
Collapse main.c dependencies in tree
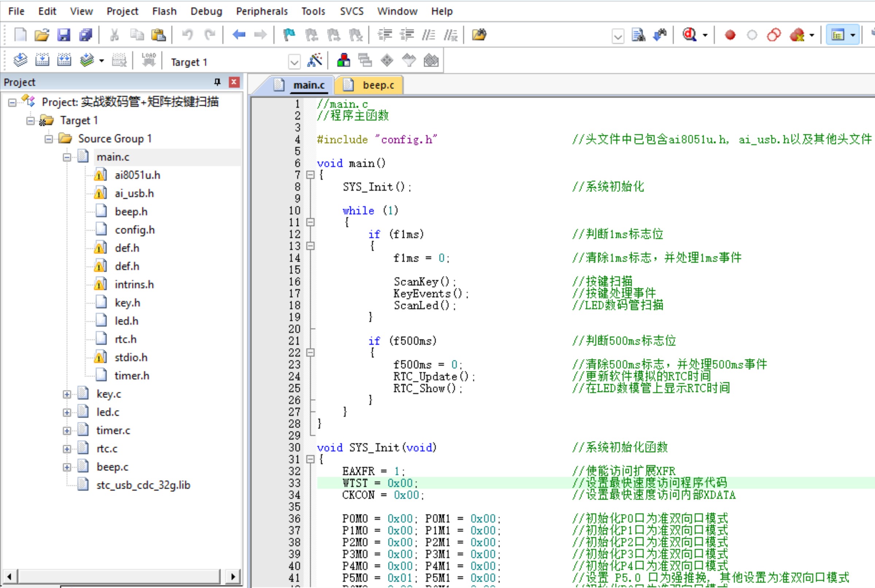67,157
